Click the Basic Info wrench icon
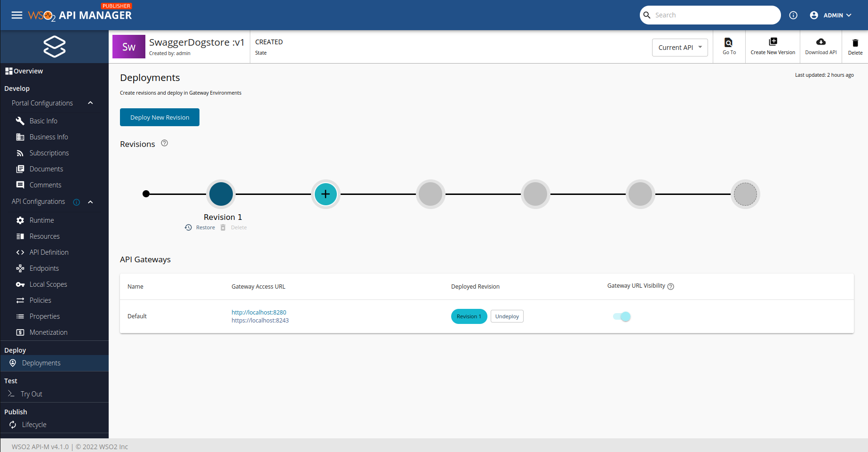 [20, 121]
